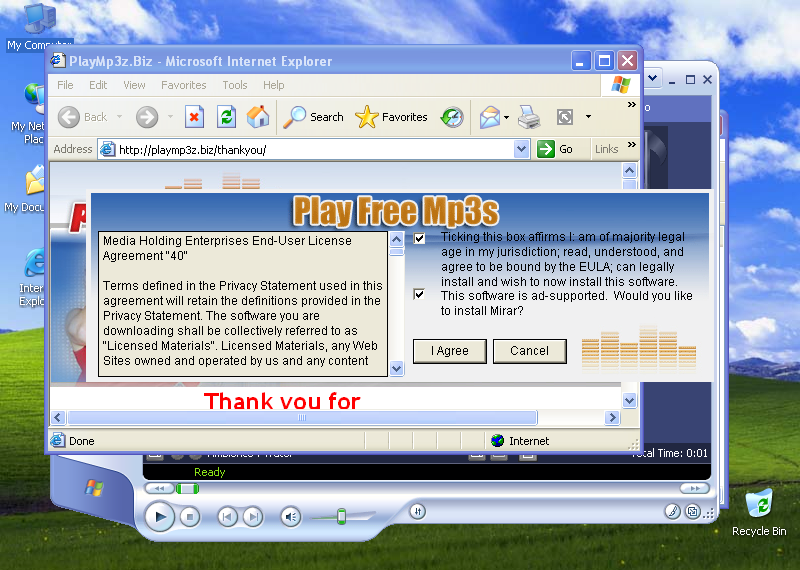Skip to previous track in Media Player
Viewport: 800px width, 570px height.
pyautogui.click(x=227, y=517)
